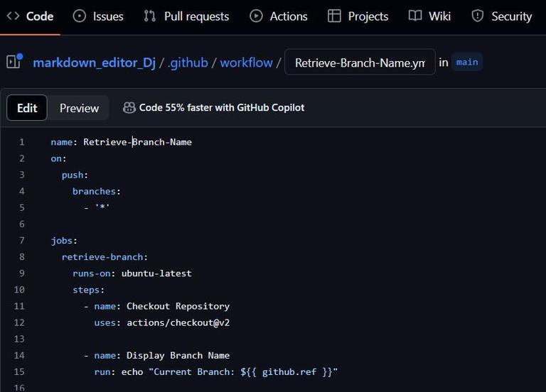
Task: Click 'Display Branch Name' step name
Action: pos(178,356)
